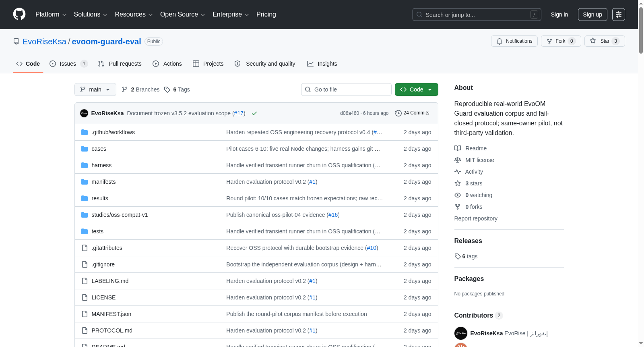This screenshot has height=347, width=644.
Task: Switch to the Pull requests tab
Action: 120,64
